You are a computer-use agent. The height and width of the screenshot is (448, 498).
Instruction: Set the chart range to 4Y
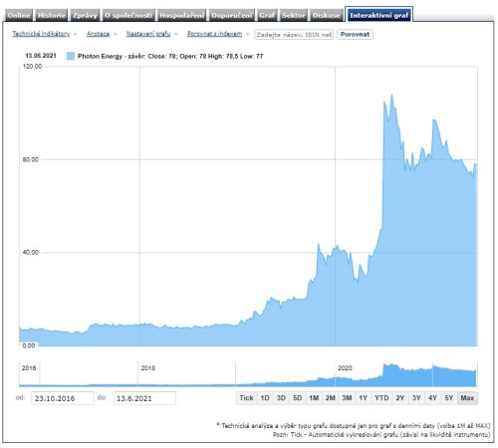pyautogui.click(x=432, y=398)
